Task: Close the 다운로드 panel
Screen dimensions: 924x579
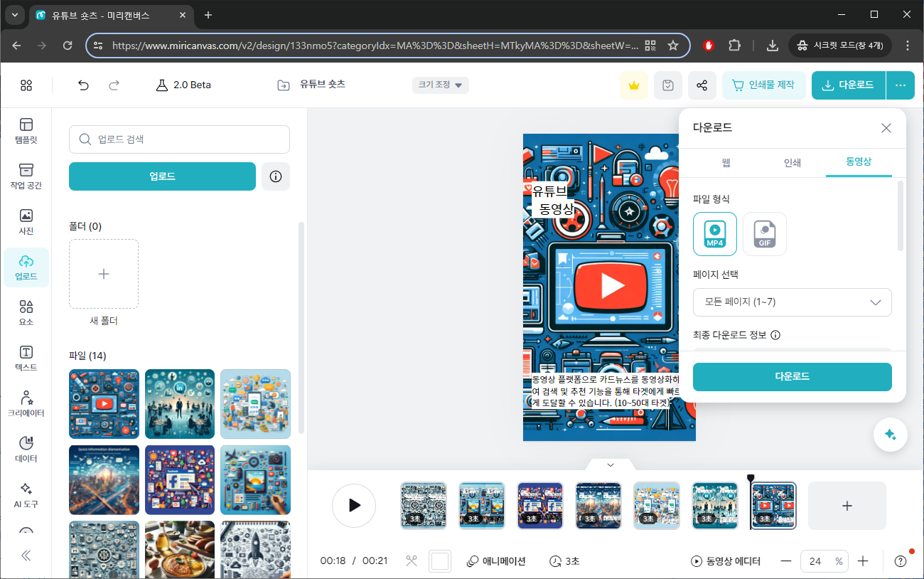Action: point(886,128)
